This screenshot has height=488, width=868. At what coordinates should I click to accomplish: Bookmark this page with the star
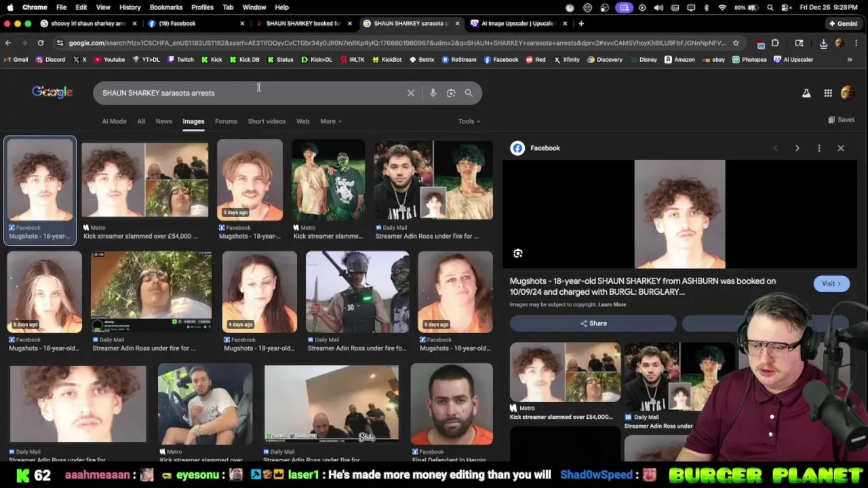coord(736,43)
